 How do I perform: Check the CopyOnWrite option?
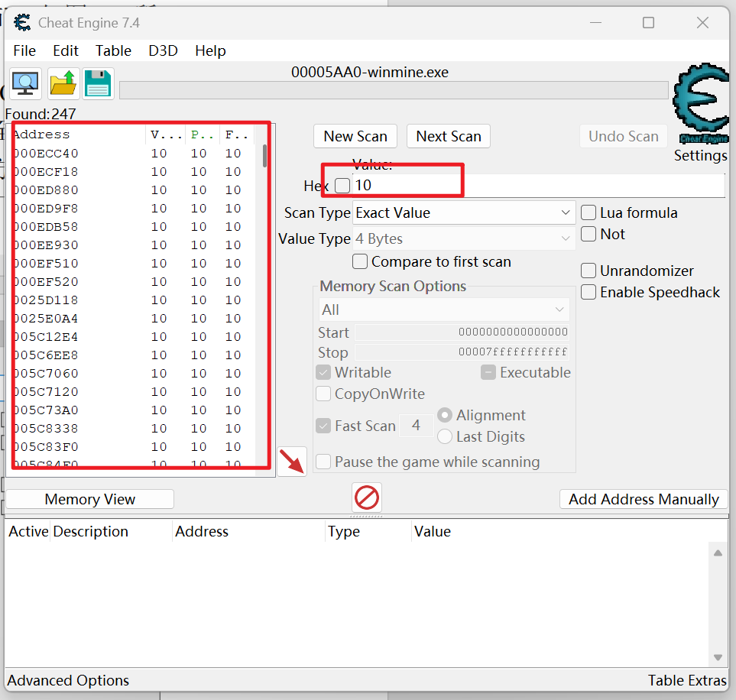click(323, 394)
